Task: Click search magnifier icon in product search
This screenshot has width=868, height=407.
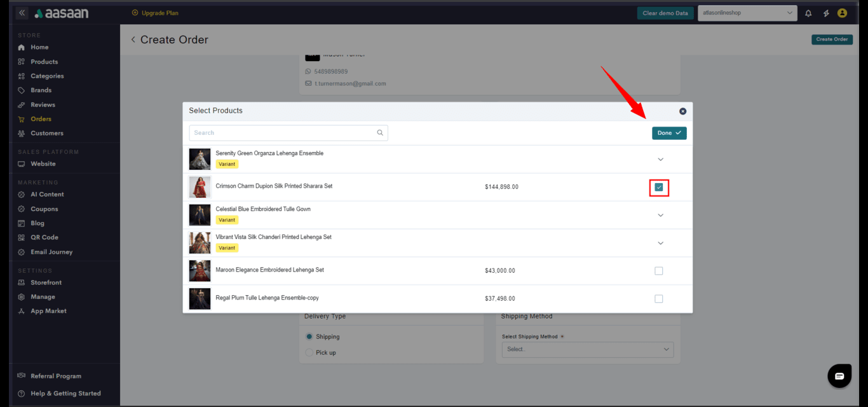Action: click(x=380, y=133)
